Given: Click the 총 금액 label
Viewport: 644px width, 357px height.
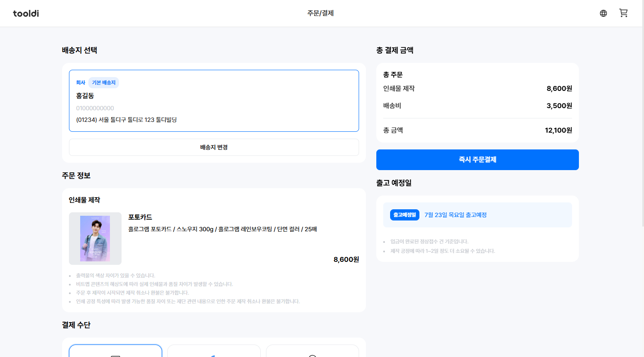Looking at the screenshot, I should (393, 130).
